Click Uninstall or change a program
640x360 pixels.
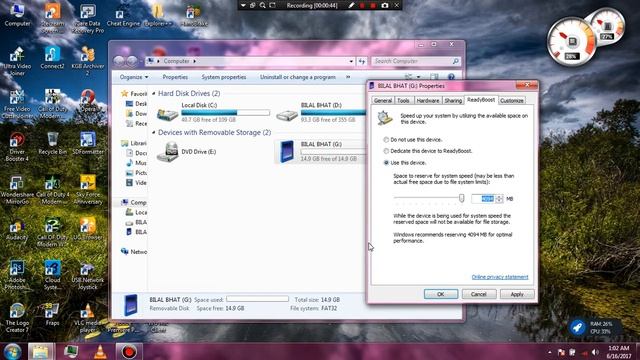coord(298,77)
